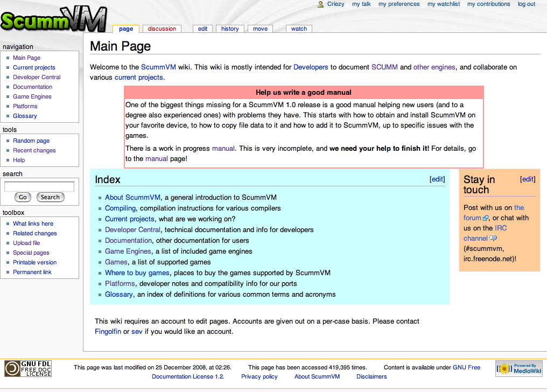Open my preferences
Image resolution: width=547 pixels, height=392 pixels.
pos(399,4)
